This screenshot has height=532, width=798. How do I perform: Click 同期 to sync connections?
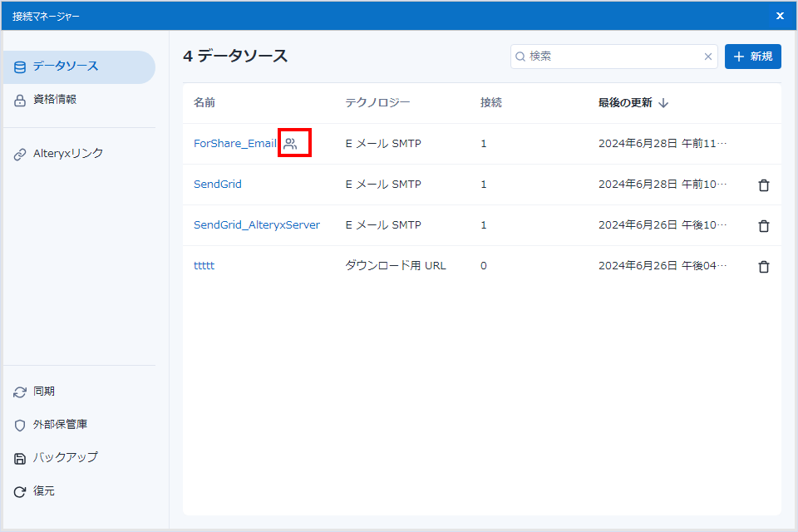coord(43,392)
